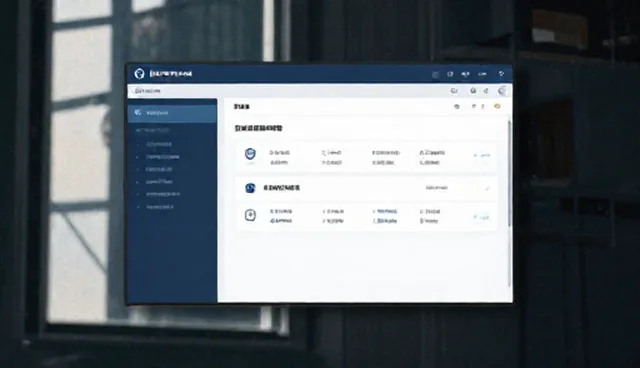Click the orange icon in the content header
The image size is (640, 368).
pos(497,106)
